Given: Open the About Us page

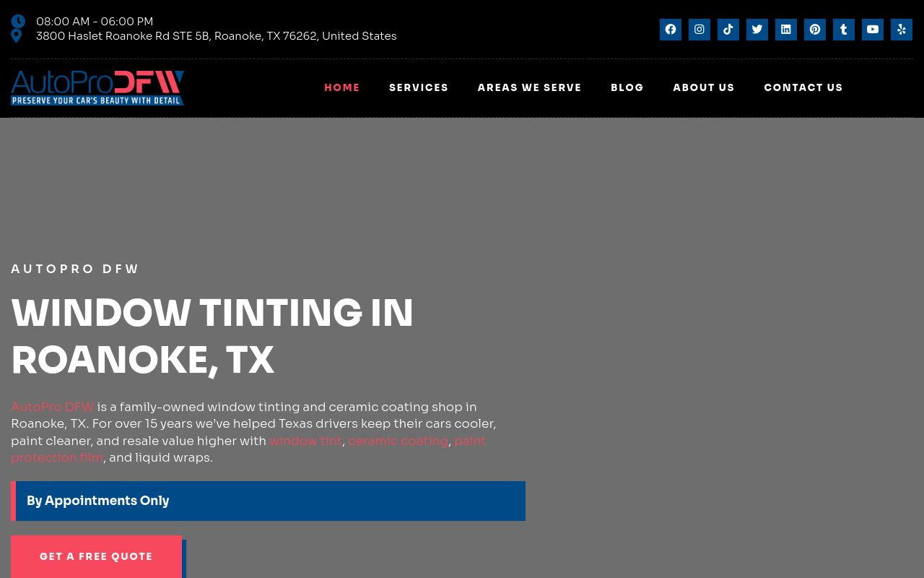Looking at the screenshot, I should point(704,87).
